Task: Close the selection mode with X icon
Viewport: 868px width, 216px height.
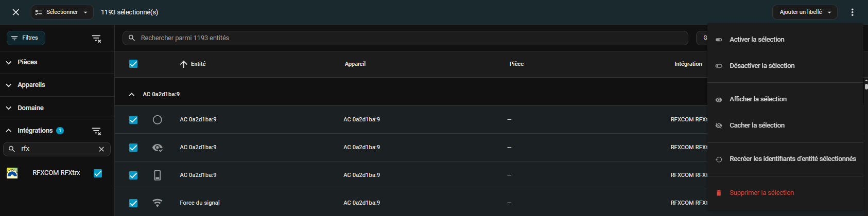Action: [x=16, y=12]
